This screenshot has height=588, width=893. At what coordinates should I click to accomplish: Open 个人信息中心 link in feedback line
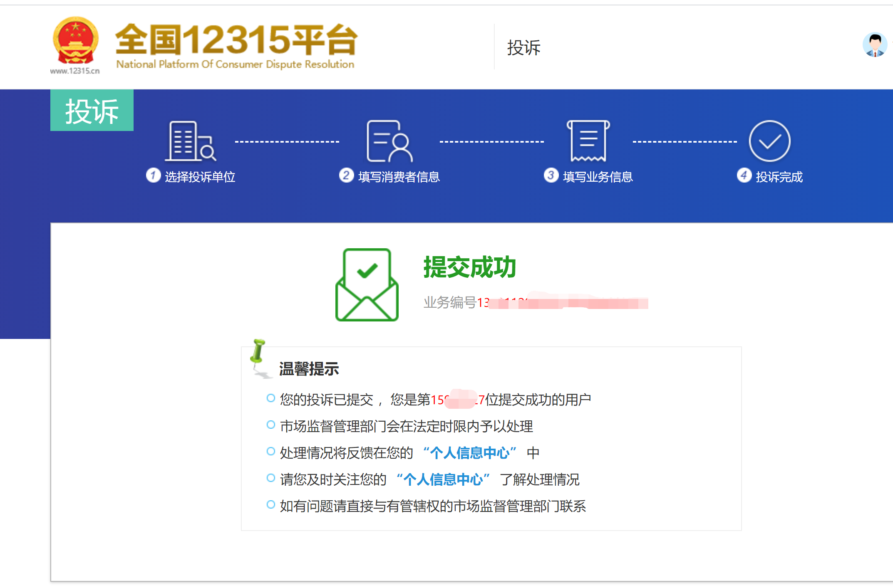(469, 453)
